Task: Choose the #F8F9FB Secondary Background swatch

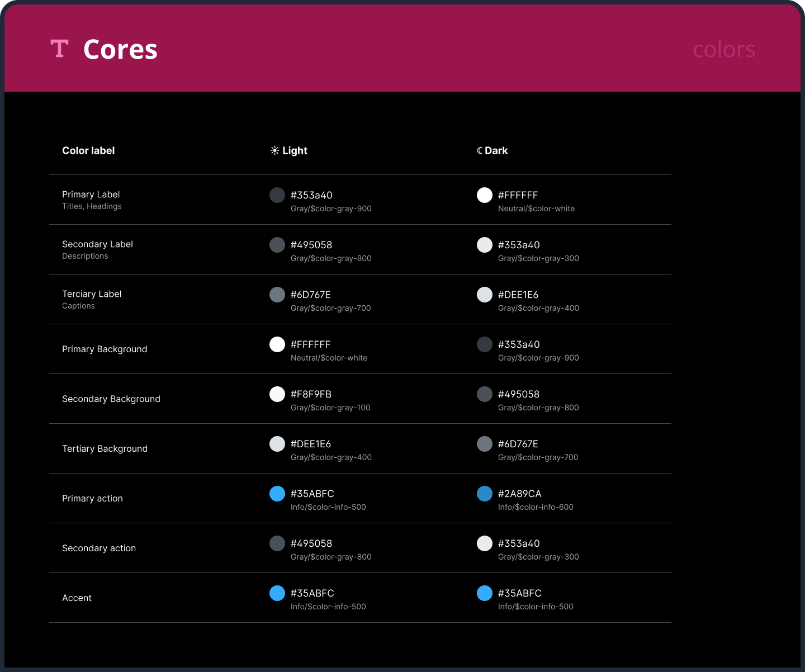Action: pos(277,394)
